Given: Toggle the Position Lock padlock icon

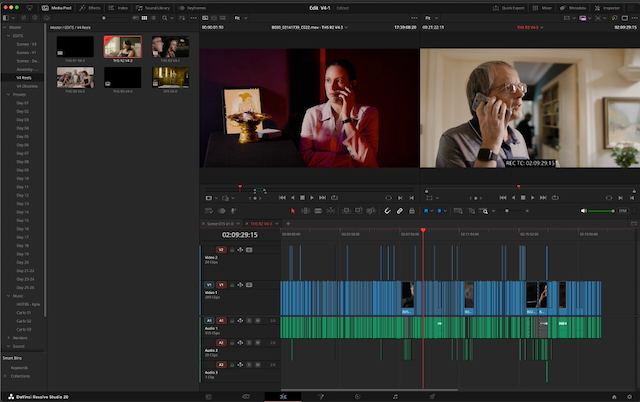Looking at the screenshot, I should coord(412,211).
